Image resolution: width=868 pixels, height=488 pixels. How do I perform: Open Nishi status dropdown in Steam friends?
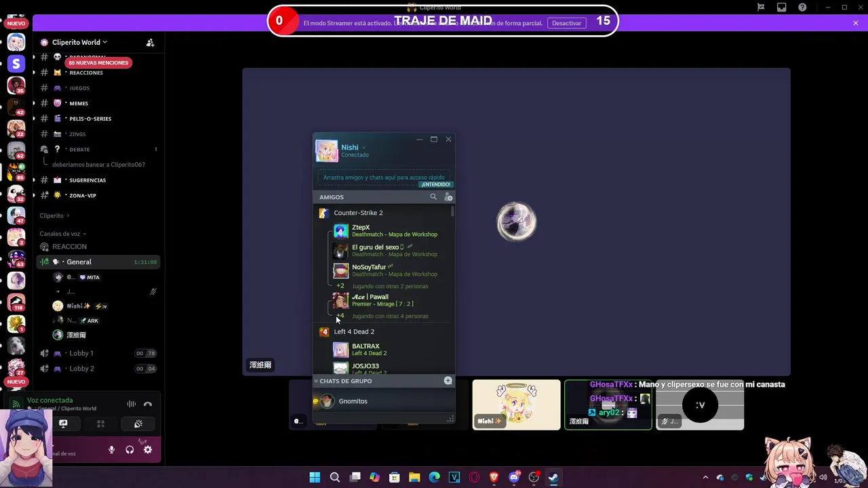363,148
